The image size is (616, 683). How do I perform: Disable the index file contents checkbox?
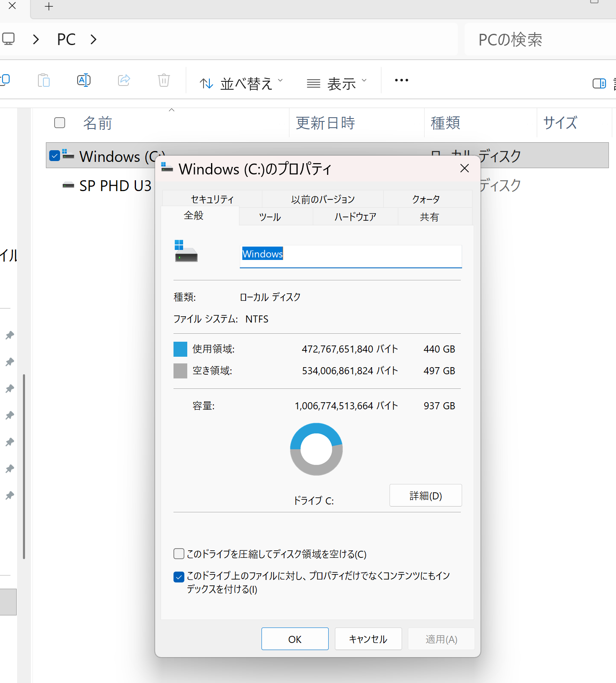(x=179, y=577)
